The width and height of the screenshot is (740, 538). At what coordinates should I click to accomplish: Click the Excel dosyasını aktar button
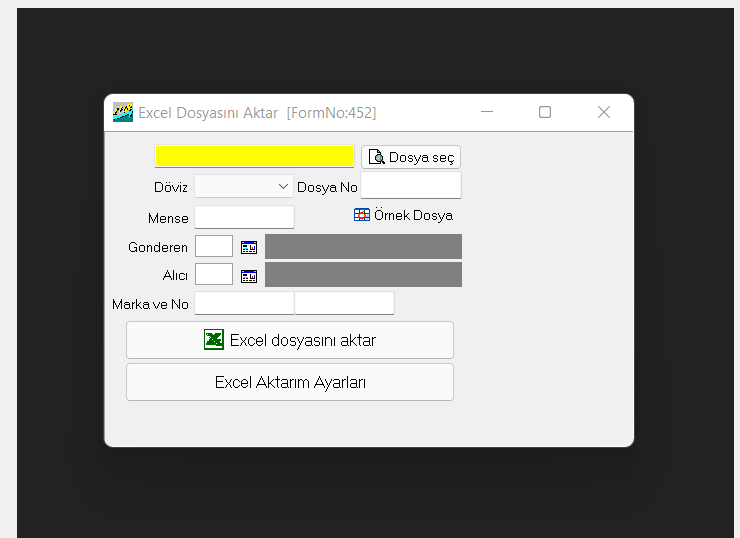tap(290, 340)
